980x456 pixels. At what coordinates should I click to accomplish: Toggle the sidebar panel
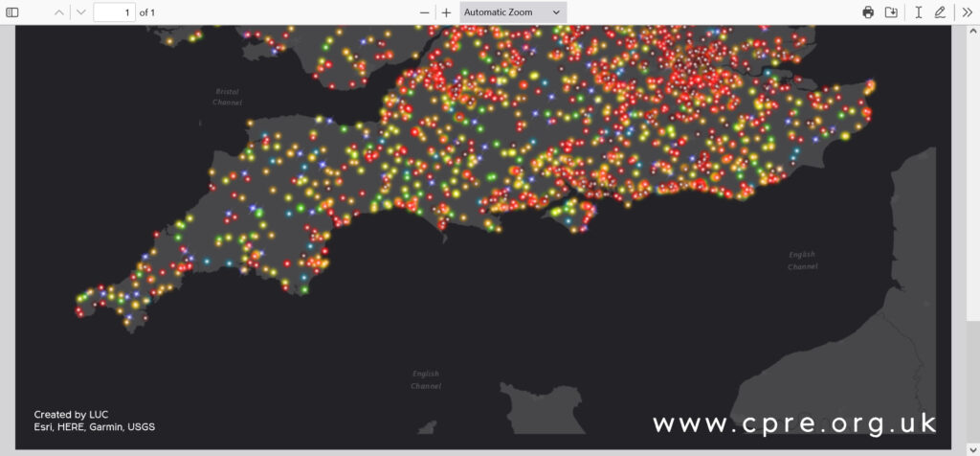pyautogui.click(x=12, y=12)
